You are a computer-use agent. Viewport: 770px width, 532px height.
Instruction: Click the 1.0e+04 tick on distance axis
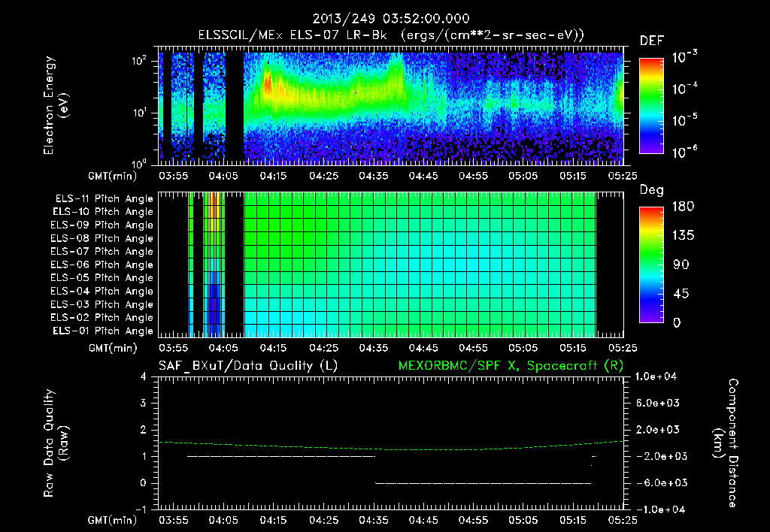pos(656,376)
